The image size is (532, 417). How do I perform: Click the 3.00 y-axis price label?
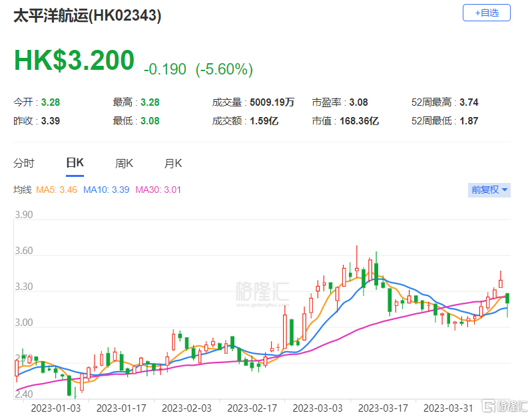coord(24,323)
